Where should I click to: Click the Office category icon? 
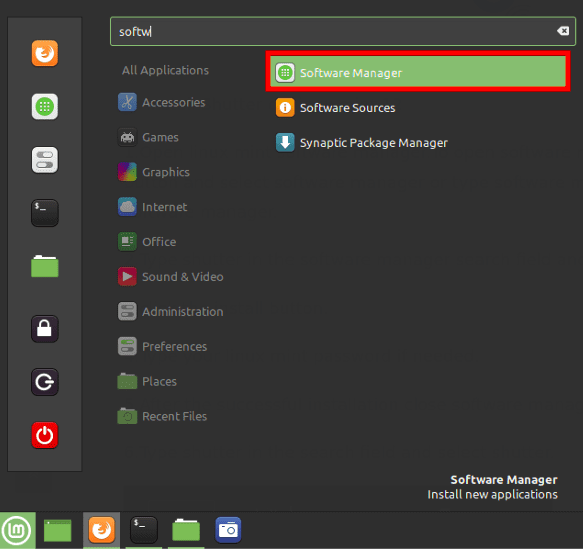coord(127,242)
